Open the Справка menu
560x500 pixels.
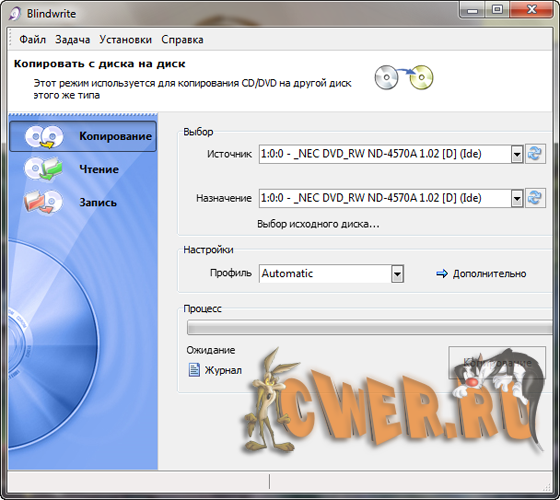click(x=182, y=40)
